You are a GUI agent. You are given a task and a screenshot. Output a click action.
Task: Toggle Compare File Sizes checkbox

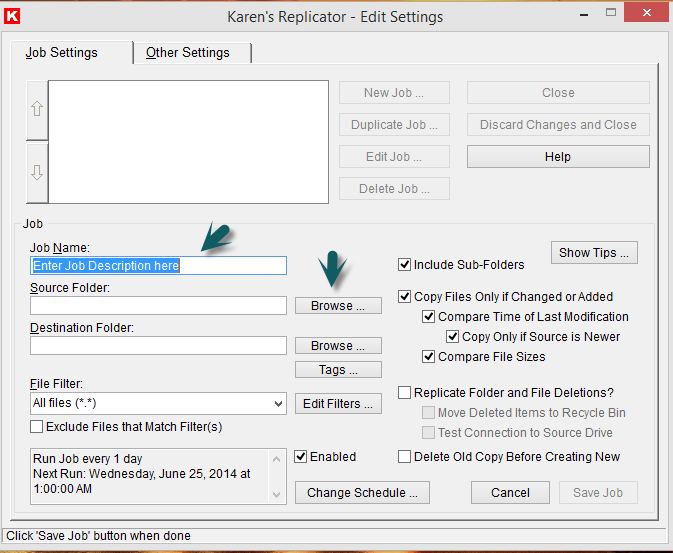[x=428, y=357]
